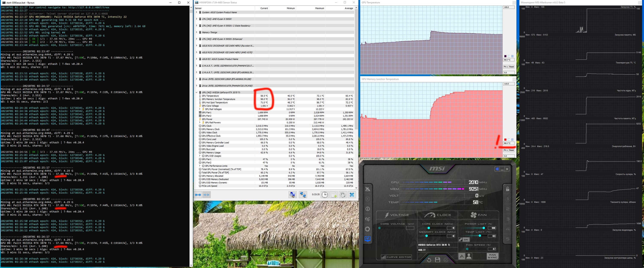Reset Afterburner settings with circular arrow
644x268 pixels.
[x=429, y=260]
